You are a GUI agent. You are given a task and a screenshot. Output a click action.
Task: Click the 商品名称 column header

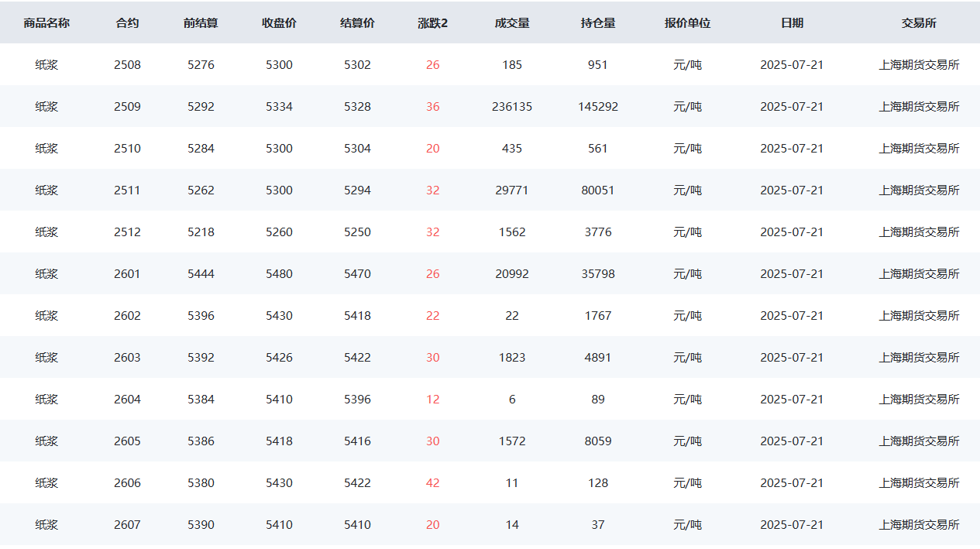point(46,23)
